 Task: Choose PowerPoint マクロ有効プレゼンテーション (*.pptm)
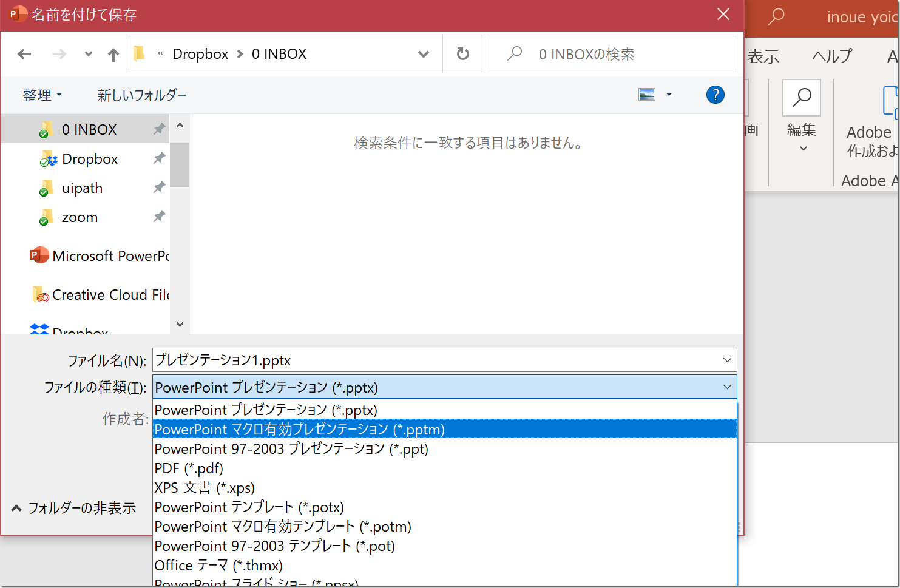445,430
